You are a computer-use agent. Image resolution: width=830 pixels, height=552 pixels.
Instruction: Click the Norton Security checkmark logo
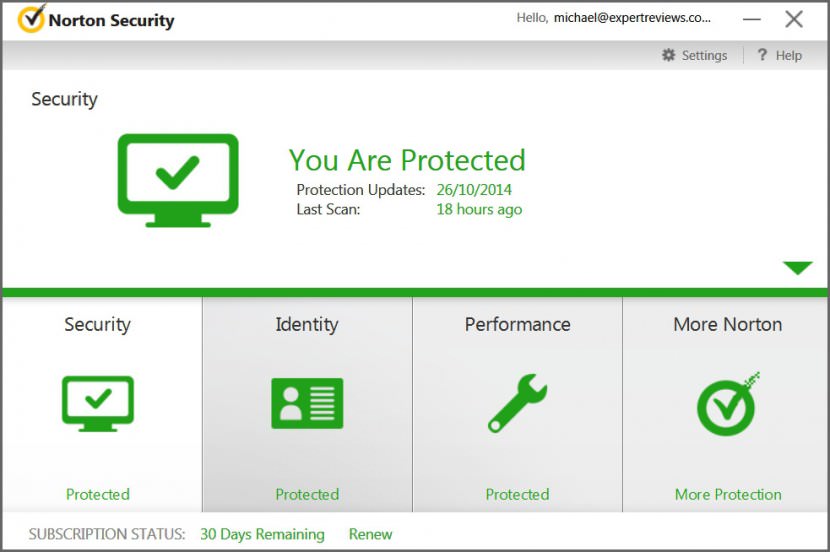click(31, 19)
